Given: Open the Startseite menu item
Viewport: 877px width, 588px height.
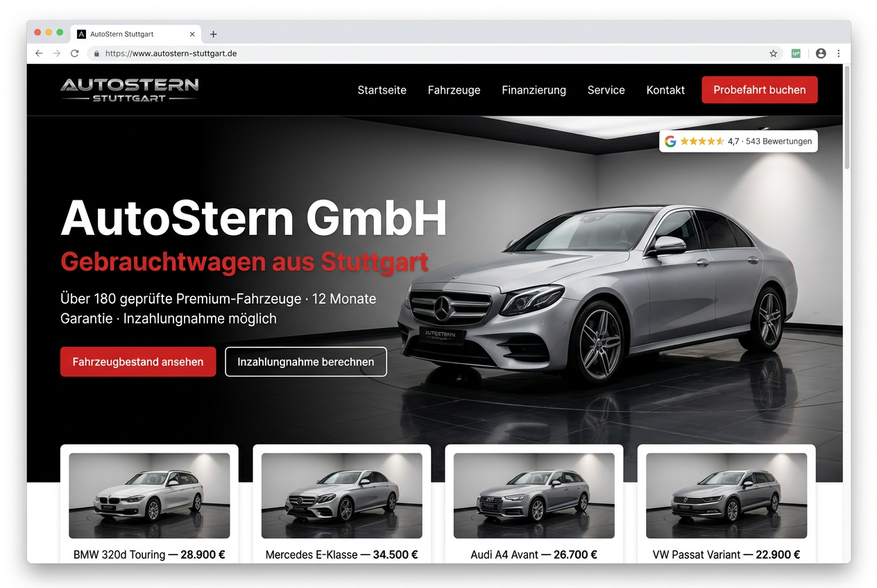Looking at the screenshot, I should [x=382, y=90].
